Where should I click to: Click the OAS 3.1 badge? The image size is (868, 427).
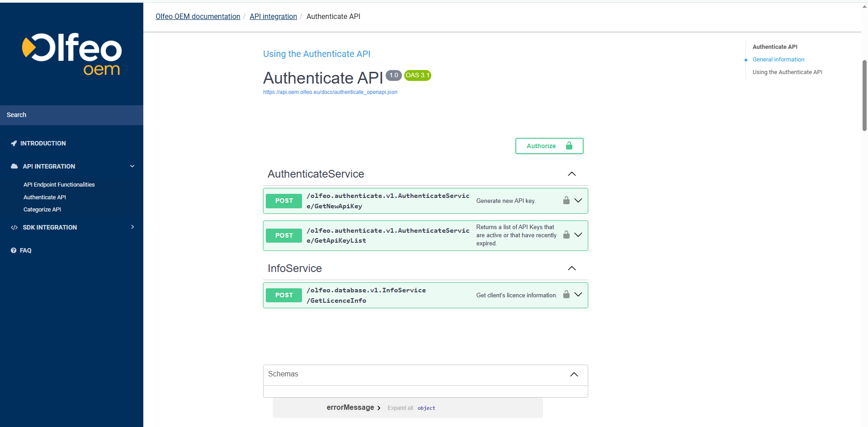tap(417, 75)
